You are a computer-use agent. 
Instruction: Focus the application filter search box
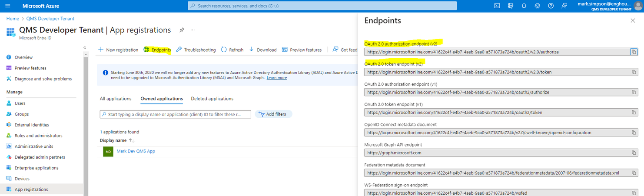[x=176, y=114]
